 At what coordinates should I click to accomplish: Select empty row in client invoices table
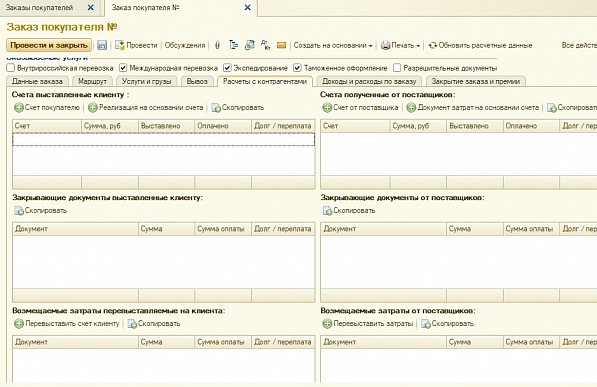[x=164, y=139]
